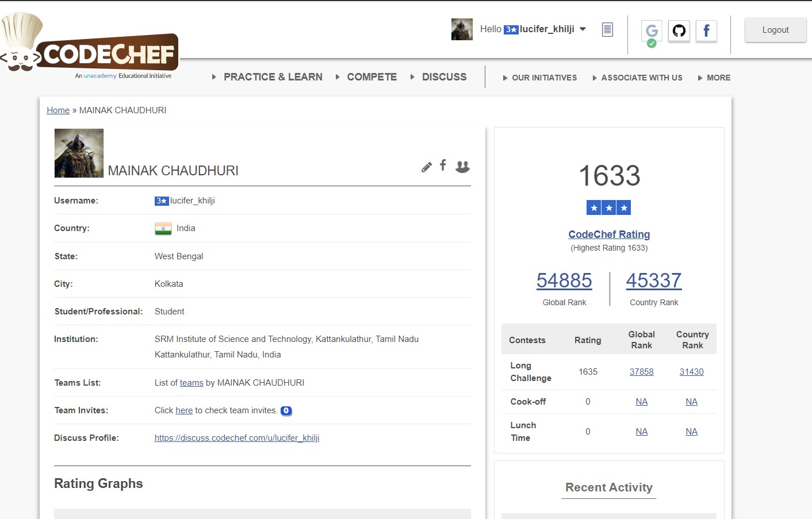Image resolution: width=812 pixels, height=519 pixels.
Task: Expand the More menu
Action: coord(718,78)
